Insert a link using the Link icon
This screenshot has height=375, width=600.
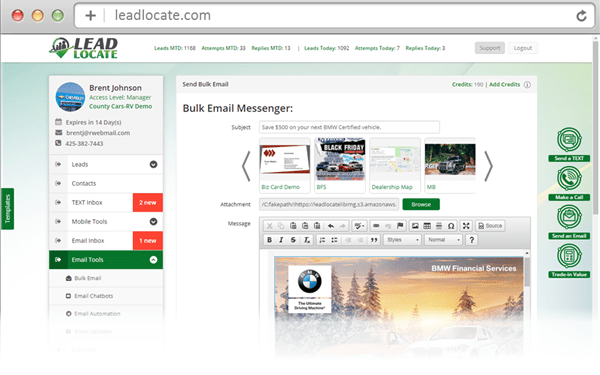(x=376, y=226)
